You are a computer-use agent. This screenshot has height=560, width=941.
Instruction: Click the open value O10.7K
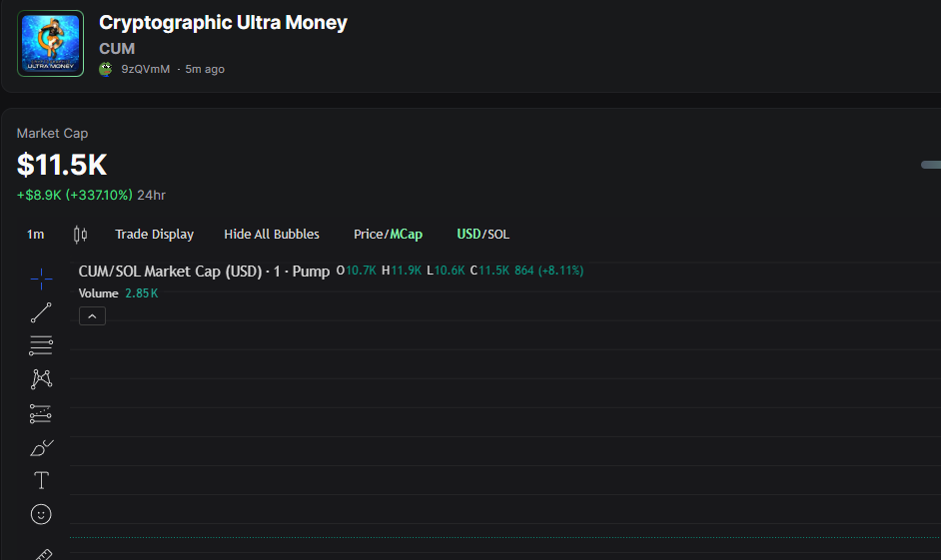[357, 271]
